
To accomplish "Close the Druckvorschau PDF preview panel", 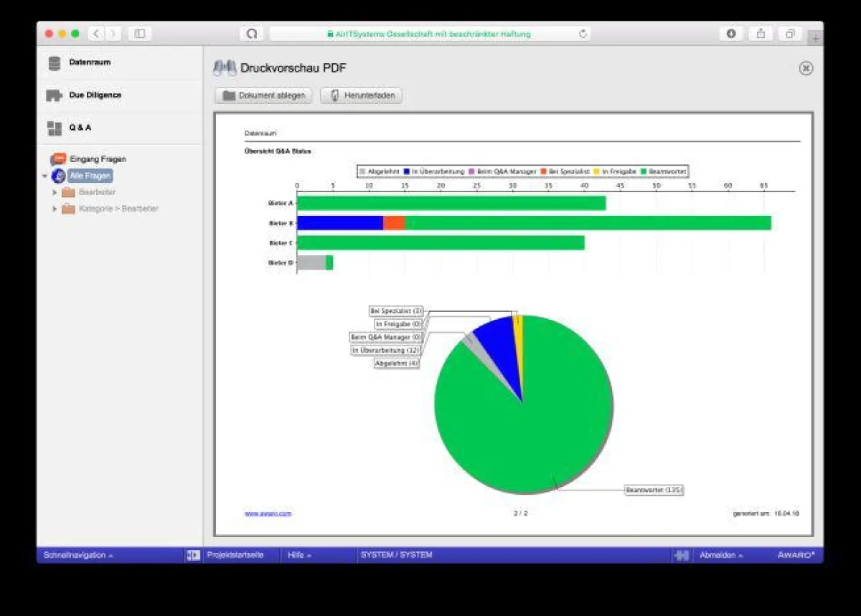I will coord(806,68).
